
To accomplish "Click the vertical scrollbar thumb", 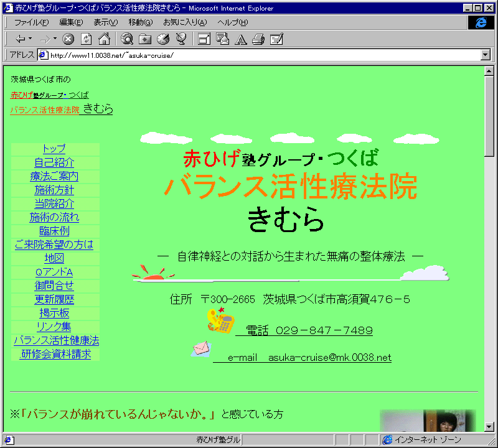I will (x=489, y=116).
